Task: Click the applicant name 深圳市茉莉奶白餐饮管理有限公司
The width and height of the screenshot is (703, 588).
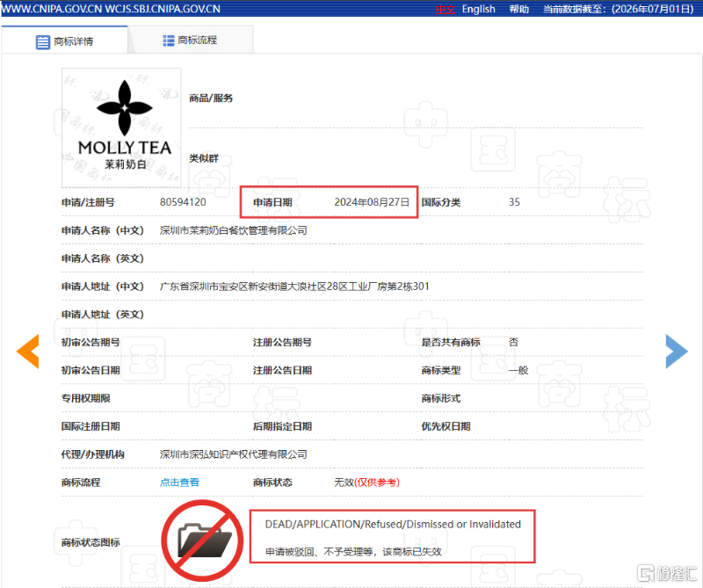Action: pyautogui.click(x=233, y=230)
